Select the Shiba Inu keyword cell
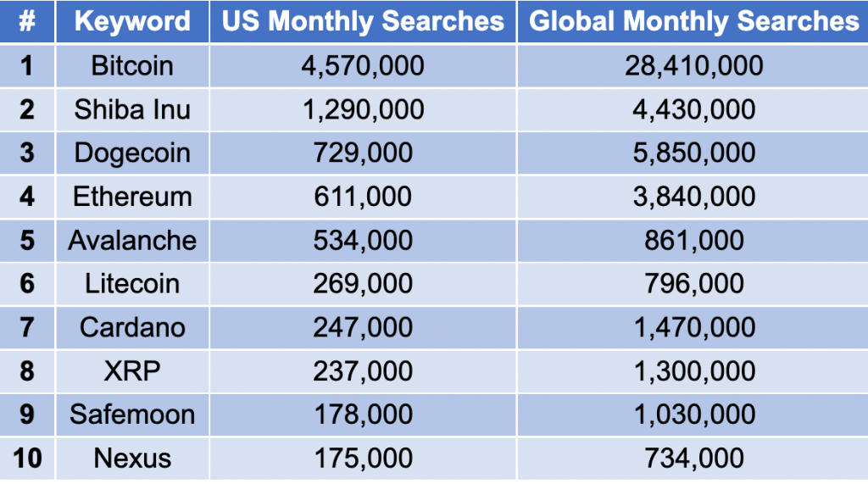868x484 pixels. pyautogui.click(x=132, y=109)
